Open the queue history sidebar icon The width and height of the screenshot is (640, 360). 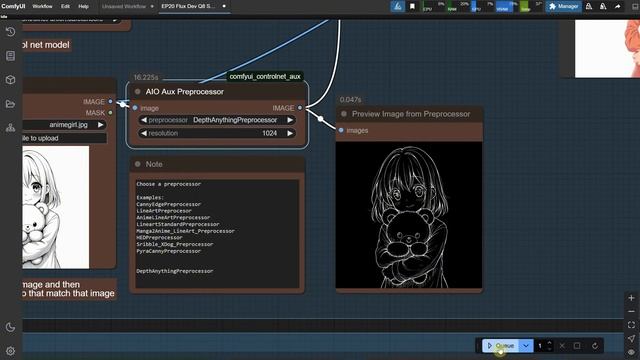(x=11, y=32)
